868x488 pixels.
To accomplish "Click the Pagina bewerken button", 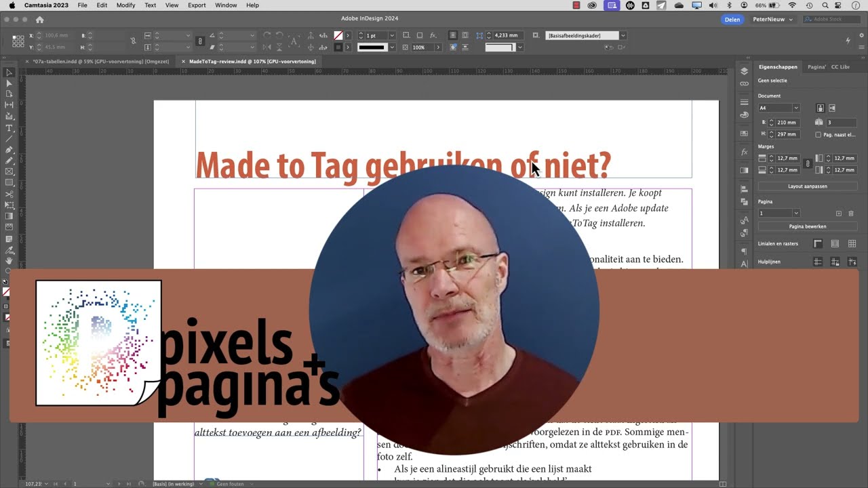I will click(807, 226).
